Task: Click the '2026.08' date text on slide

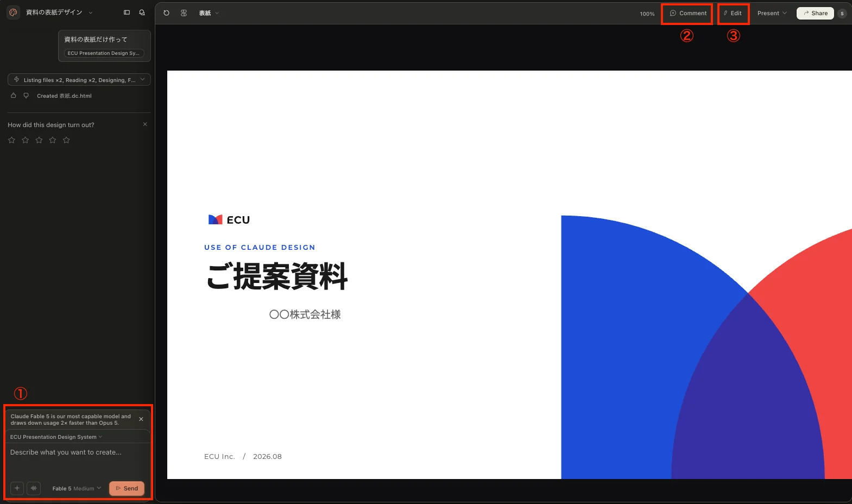Action: pos(267,456)
